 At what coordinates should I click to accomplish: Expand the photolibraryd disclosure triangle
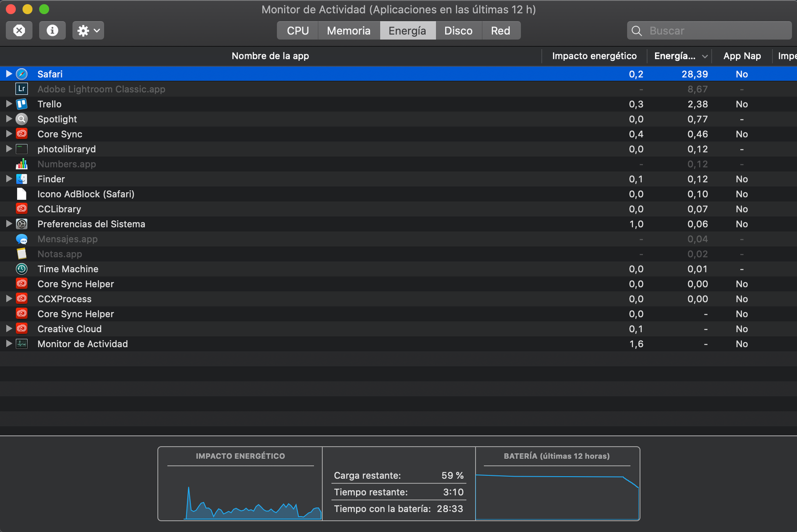8,148
